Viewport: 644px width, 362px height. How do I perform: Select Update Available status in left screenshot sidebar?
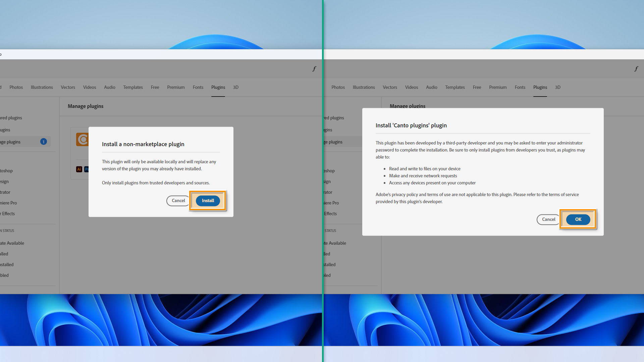point(12,243)
